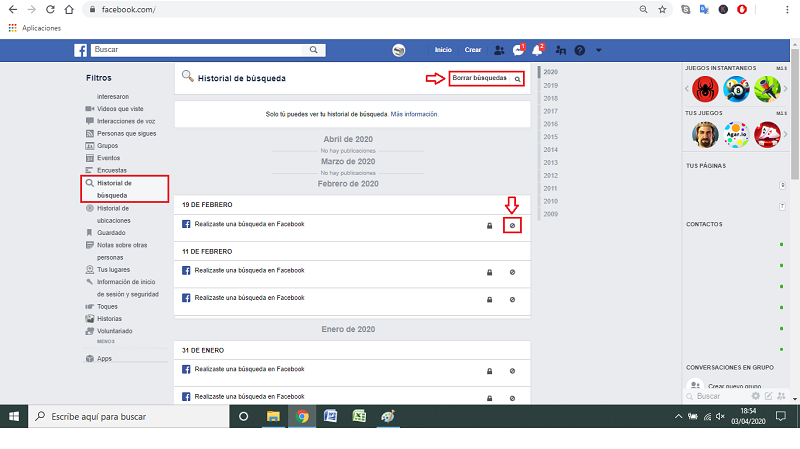Click Windows Start button
Viewport: 800px width, 449px height.
click(x=14, y=416)
